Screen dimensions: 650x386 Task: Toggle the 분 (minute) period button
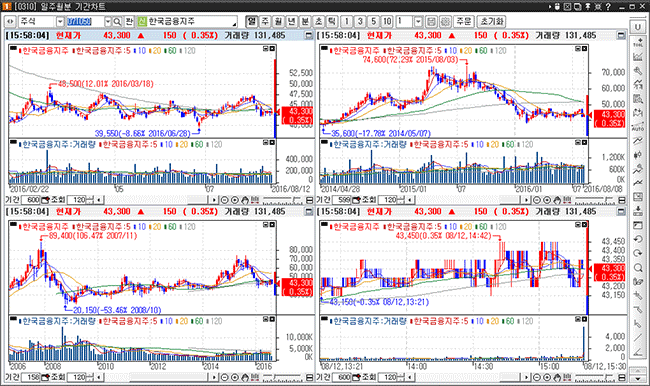[x=305, y=22]
